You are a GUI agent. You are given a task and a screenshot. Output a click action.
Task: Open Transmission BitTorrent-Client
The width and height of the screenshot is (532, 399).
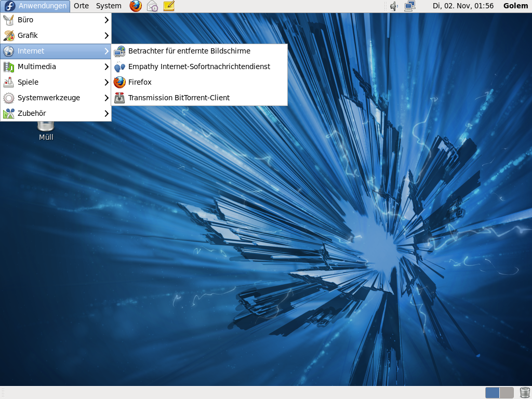(x=179, y=98)
